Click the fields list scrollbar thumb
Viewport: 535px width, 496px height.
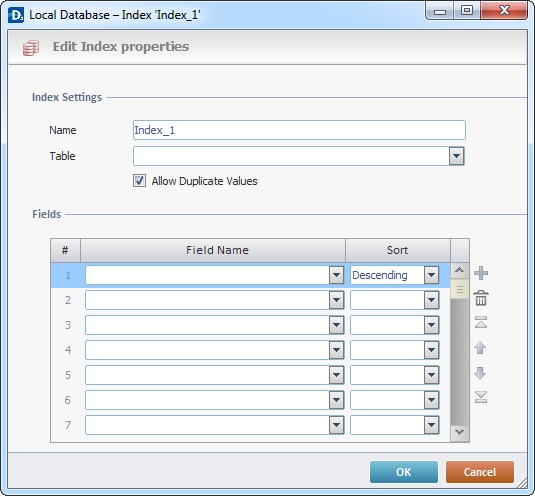[x=459, y=289]
